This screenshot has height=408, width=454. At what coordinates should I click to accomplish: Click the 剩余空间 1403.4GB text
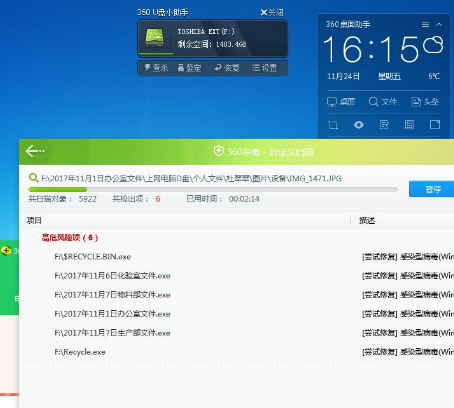[212, 44]
